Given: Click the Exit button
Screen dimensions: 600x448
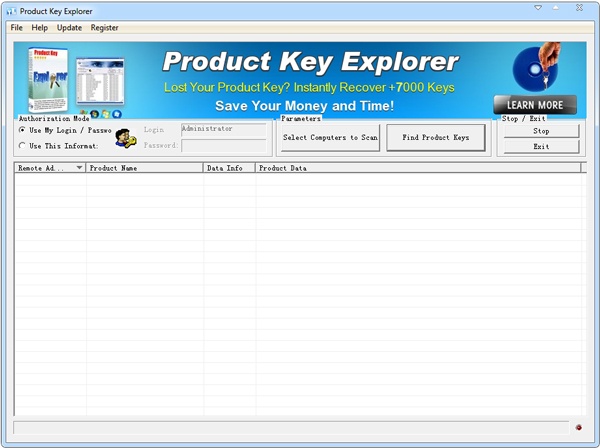Looking at the screenshot, I should tap(541, 147).
